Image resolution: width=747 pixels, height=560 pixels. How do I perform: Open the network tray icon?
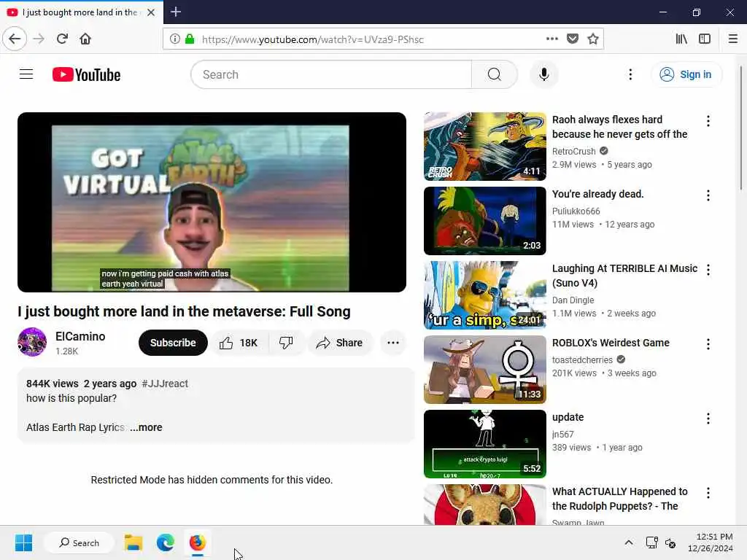click(651, 542)
